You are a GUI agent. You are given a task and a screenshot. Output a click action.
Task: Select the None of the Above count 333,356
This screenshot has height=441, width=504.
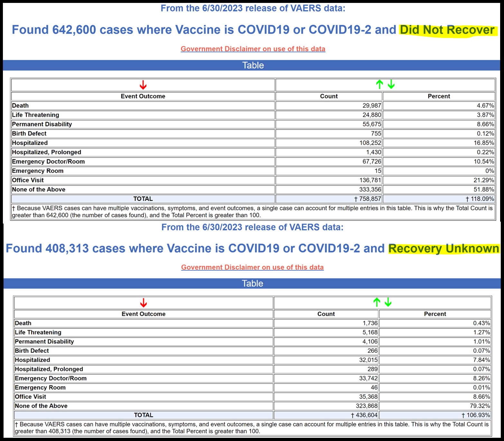370,189
